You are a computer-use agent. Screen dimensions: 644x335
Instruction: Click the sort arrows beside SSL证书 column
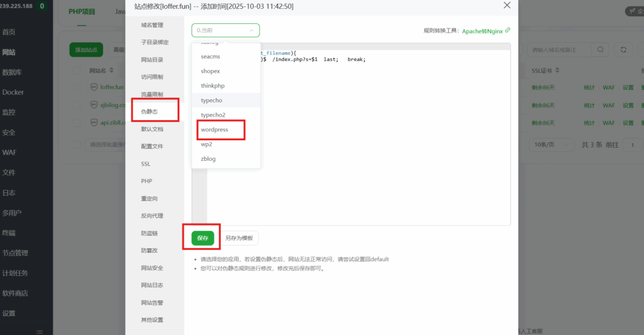(x=558, y=70)
